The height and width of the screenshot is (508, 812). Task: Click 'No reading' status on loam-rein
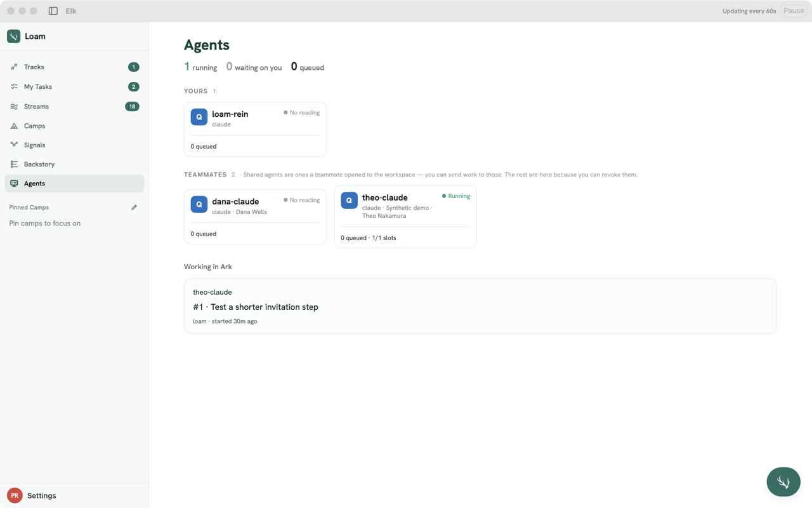(302, 112)
